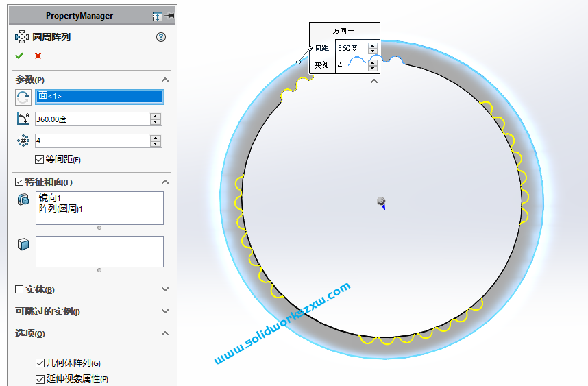Toggle 几何体阵列 geometry pattern checkbox
The height and width of the screenshot is (386, 588).
coord(40,363)
